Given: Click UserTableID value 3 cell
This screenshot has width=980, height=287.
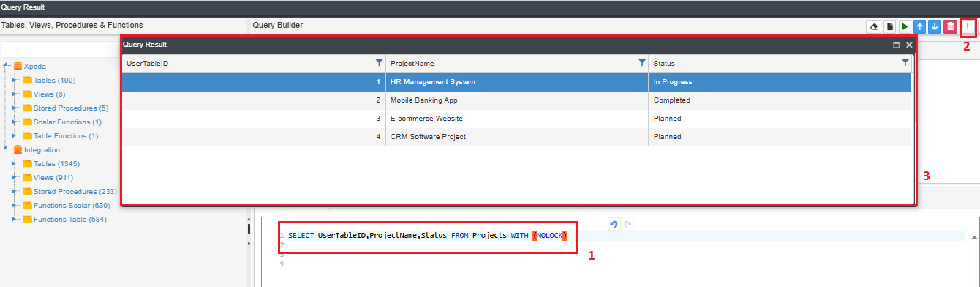Looking at the screenshot, I should pyautogui.click(x=254, y=119).
